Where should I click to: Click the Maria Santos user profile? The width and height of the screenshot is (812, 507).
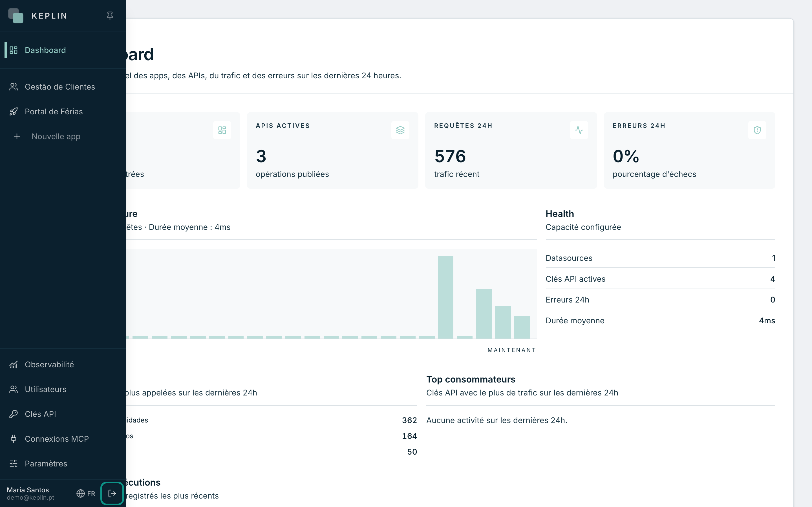30,493
